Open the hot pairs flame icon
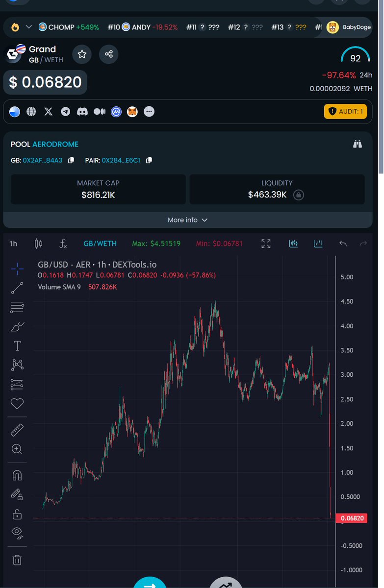Image resolution: width=384 pixels, height=588 pixels. pos(16,27)
